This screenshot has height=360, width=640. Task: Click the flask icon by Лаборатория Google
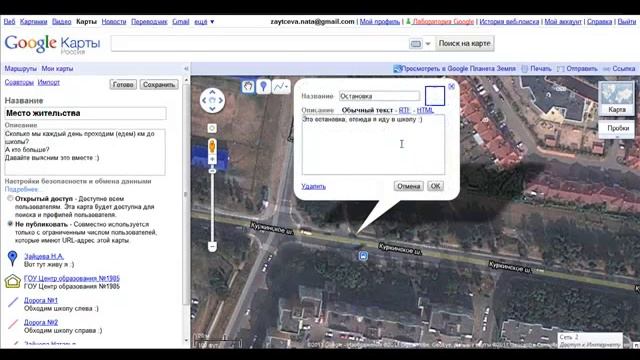(x=408, y=21)
